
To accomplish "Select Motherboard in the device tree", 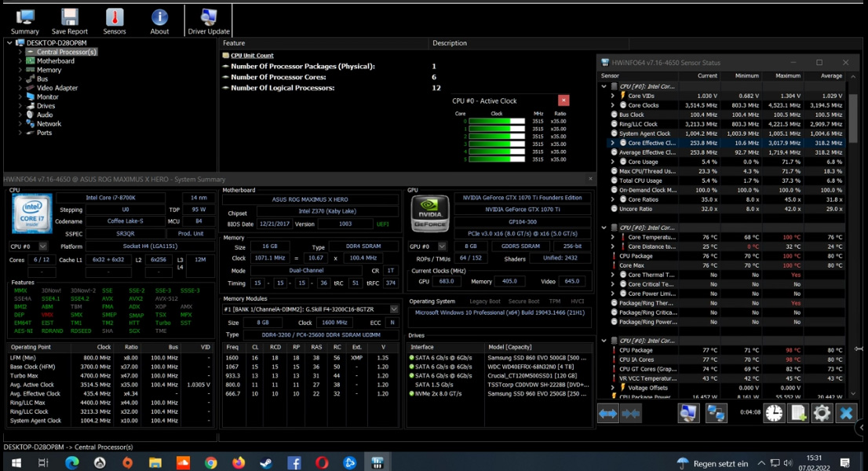I will [56, 61].
